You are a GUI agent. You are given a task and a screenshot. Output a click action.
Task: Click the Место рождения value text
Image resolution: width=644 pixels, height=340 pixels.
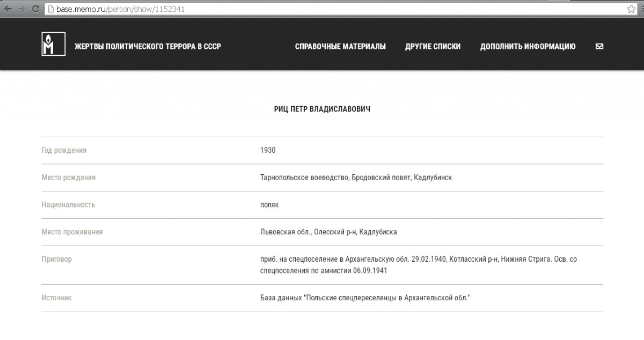click(x=356, y=178)
